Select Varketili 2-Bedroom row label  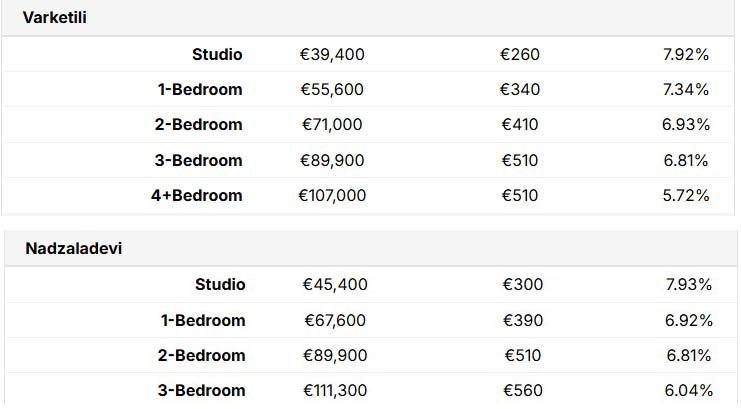tap(198, 124)
